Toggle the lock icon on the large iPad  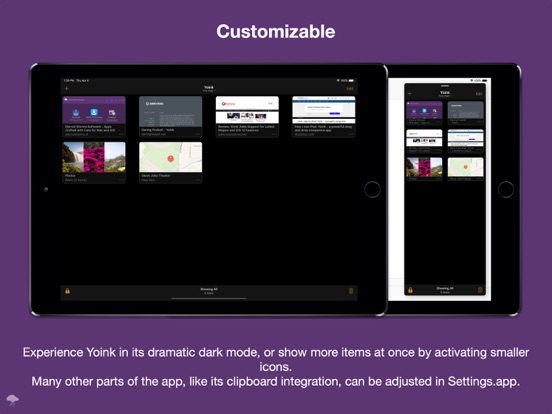[x=67, y=291]
